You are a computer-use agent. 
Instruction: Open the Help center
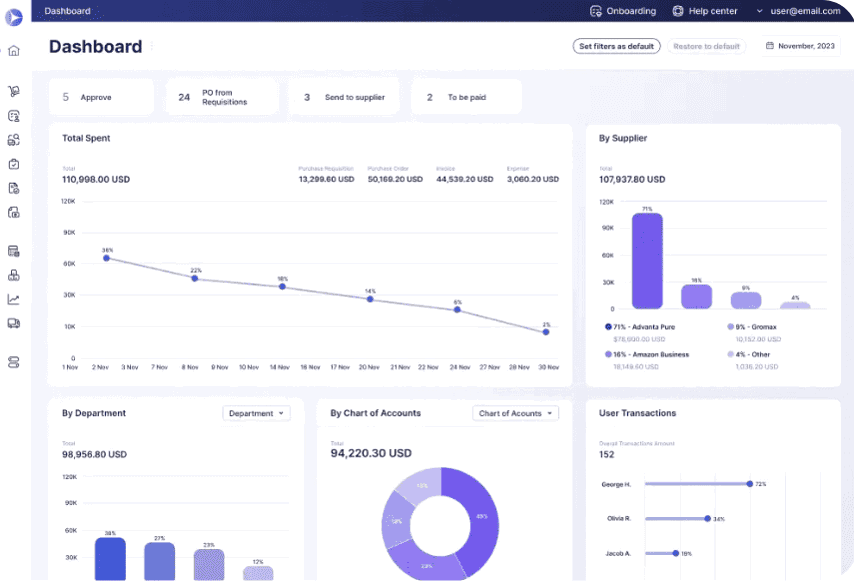[705, 11]
